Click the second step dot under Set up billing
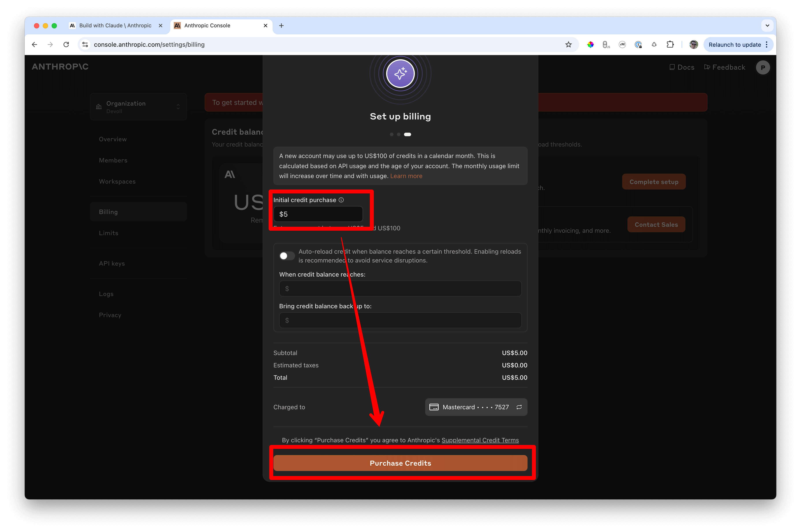This screenshot has height=532, width=801. pos(399,134)
